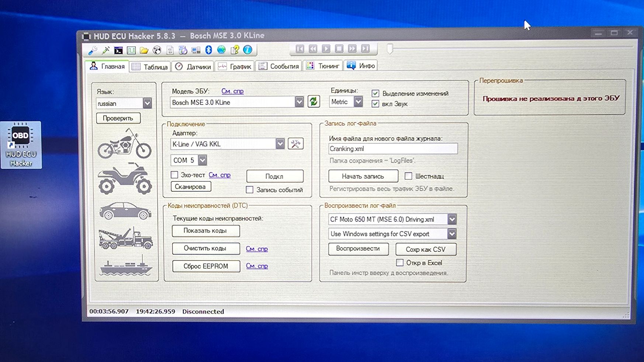644x362 pixels.
Task: Click the Сохр как CSV button
Action: 426,249
